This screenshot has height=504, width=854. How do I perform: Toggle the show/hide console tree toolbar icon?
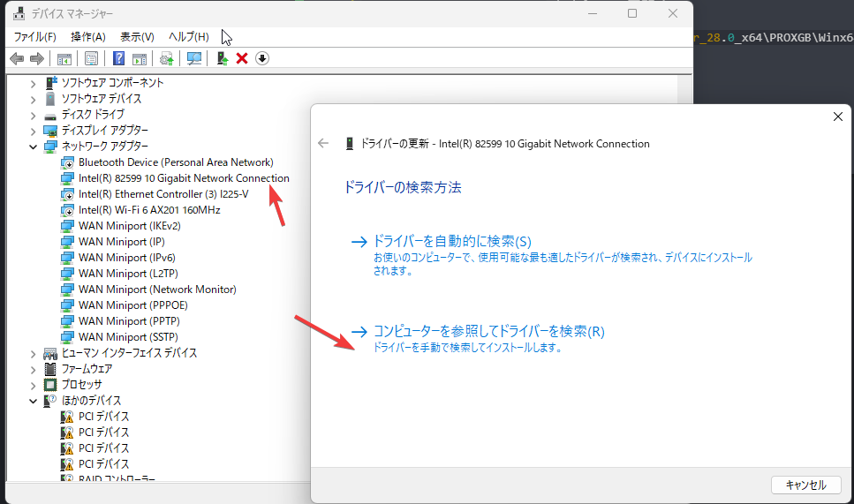pyautogui.click(x=64, y=58)
